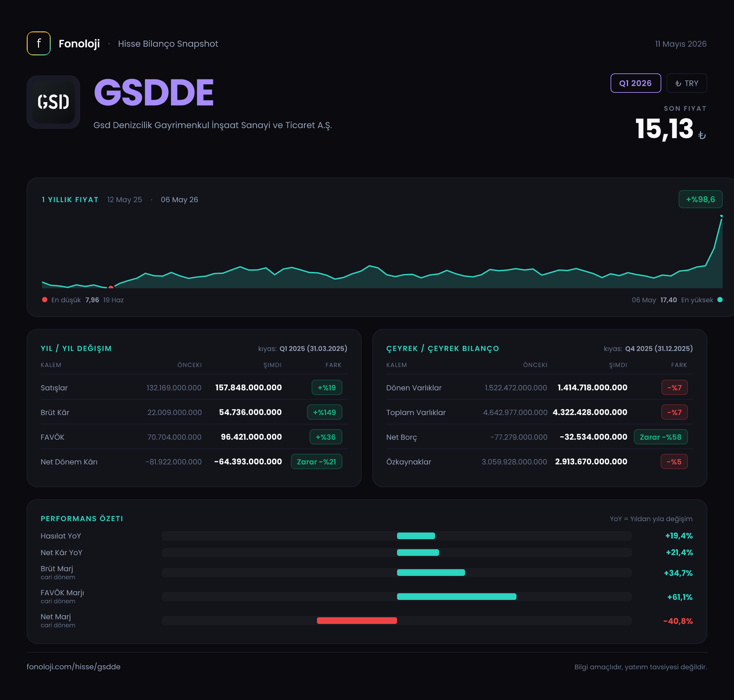
Task: Click the red Net Marj bar
Action: 357,621
